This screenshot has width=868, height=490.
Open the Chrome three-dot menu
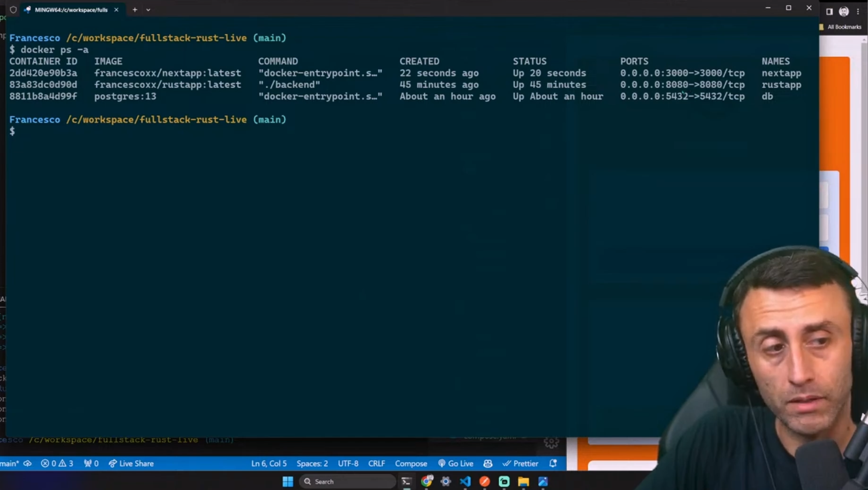(858, 11)
